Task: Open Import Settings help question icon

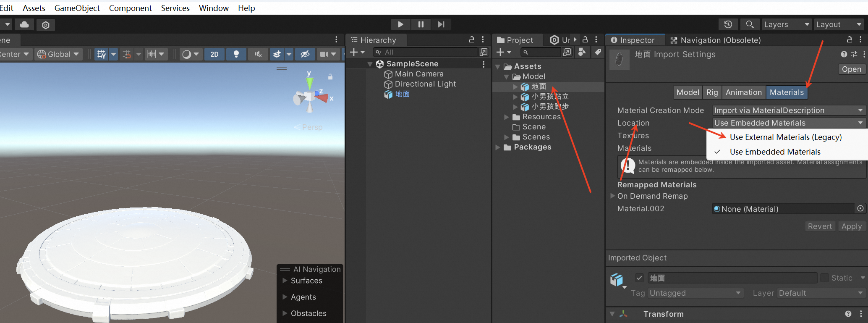Action: coord(844,54)
